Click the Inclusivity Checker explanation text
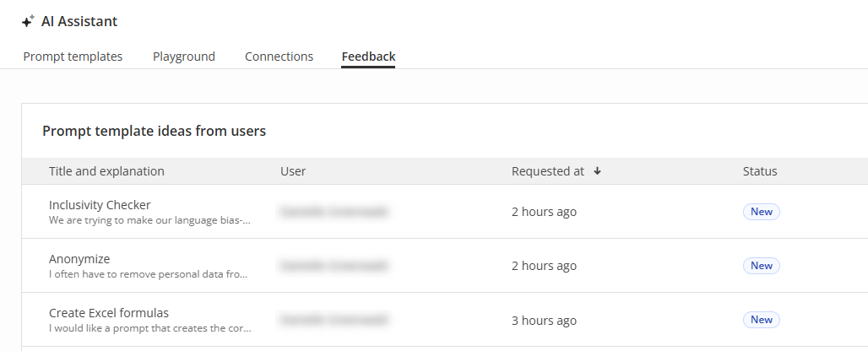This screenshot has width=868, height=351. tap(149, 220)
